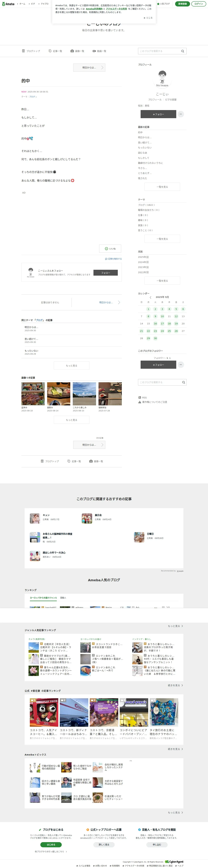Screen dimensions: 208x868
Task: Click the いいね smiley button under the post
Action: coord(110,249)
